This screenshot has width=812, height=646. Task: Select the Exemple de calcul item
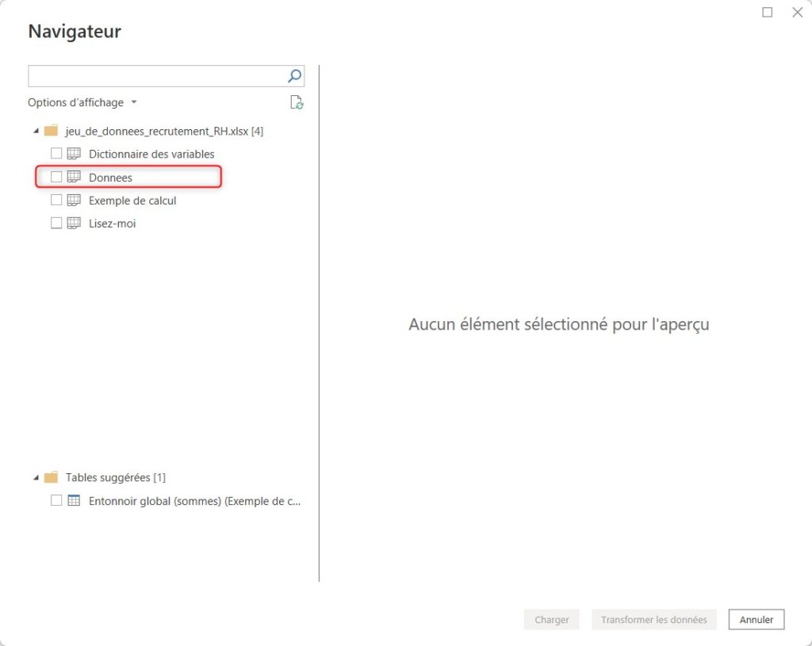click(x=132, y=201)
